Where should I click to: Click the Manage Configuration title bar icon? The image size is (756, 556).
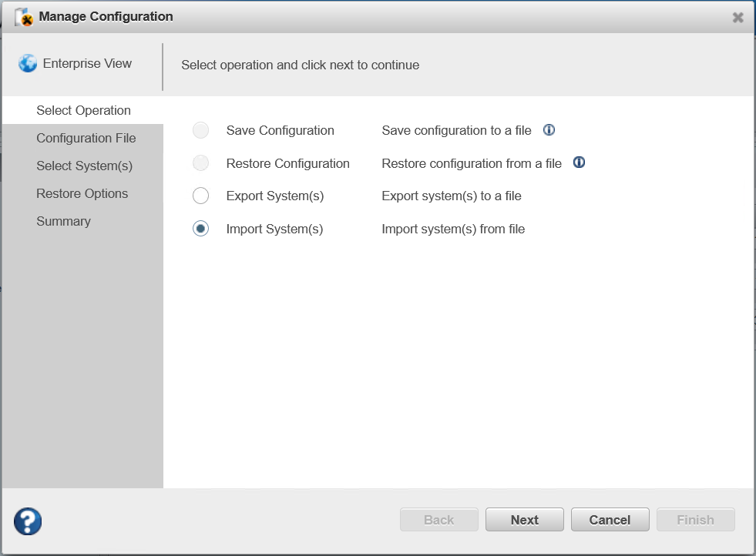click(25, 17)
